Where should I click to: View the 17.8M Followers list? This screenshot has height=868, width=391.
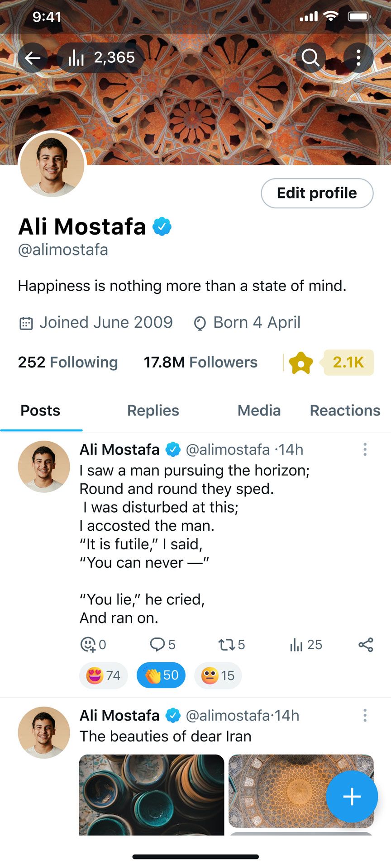200,362
